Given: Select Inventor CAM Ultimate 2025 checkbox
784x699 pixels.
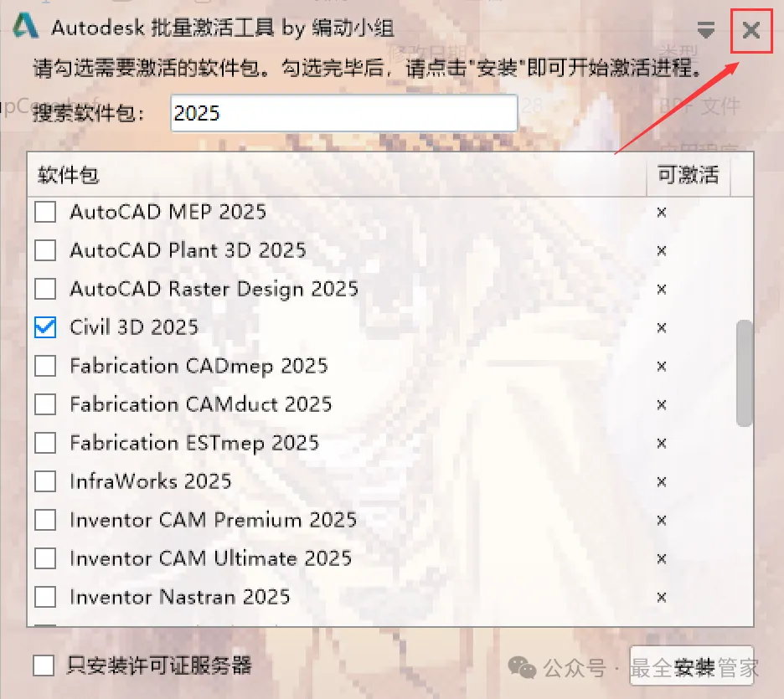Looking at the screenshot, I should [x=45, y=558].
